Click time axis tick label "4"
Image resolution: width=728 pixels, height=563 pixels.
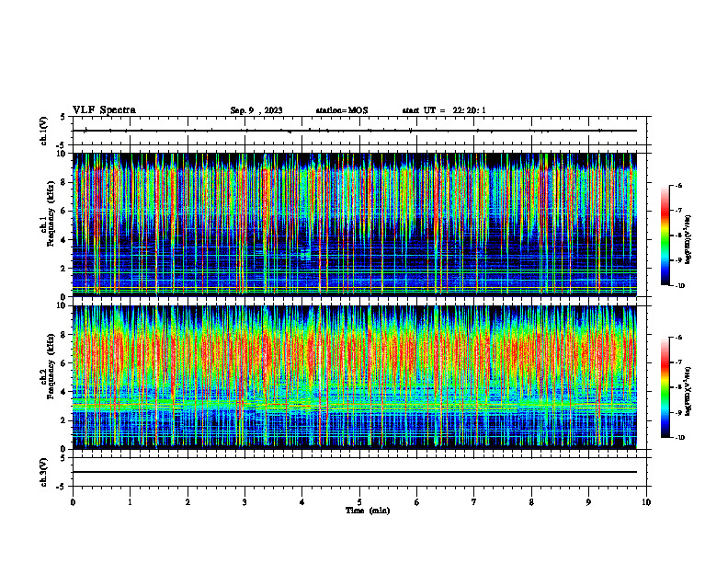[x=302, y=502]
